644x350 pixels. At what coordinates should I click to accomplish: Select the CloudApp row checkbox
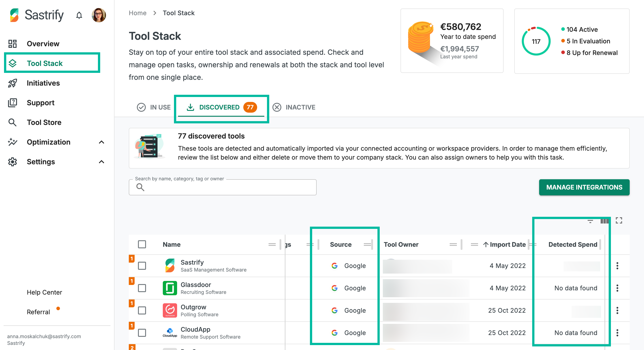point(142,333)
